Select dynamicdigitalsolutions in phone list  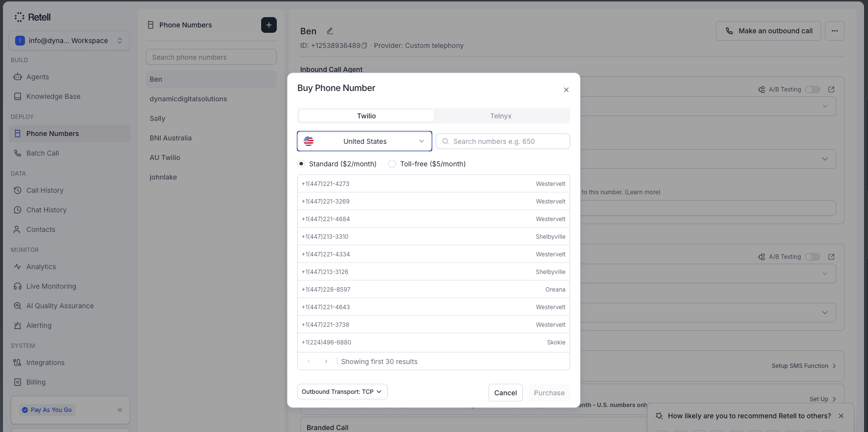tap(211, 99)
